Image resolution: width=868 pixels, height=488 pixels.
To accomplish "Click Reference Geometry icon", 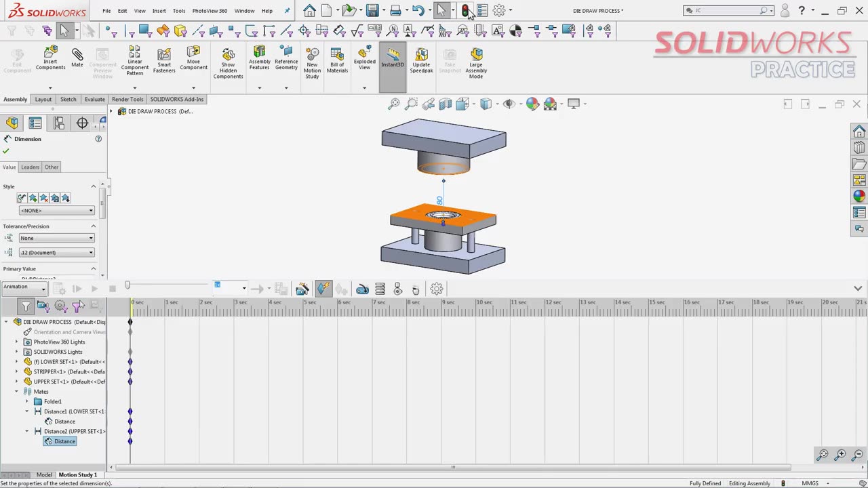I will click(286, 58).
